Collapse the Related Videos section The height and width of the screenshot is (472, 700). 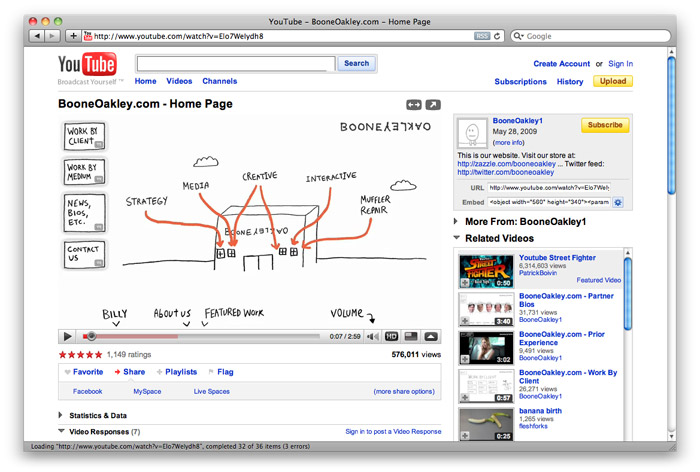point(456,238)
